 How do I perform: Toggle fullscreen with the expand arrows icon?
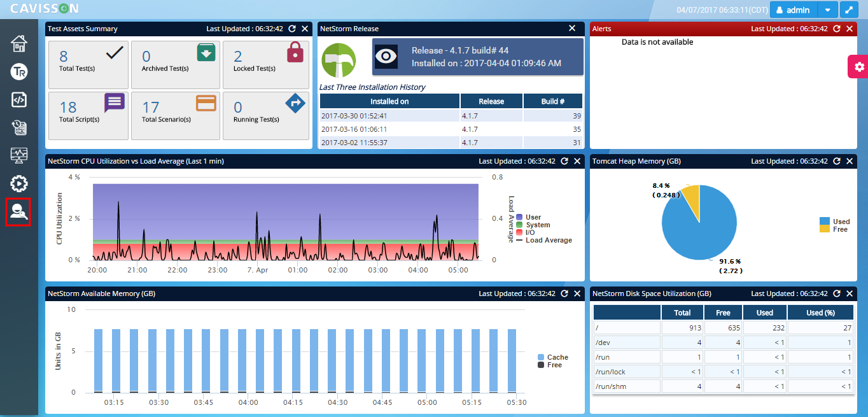point(848,10)
